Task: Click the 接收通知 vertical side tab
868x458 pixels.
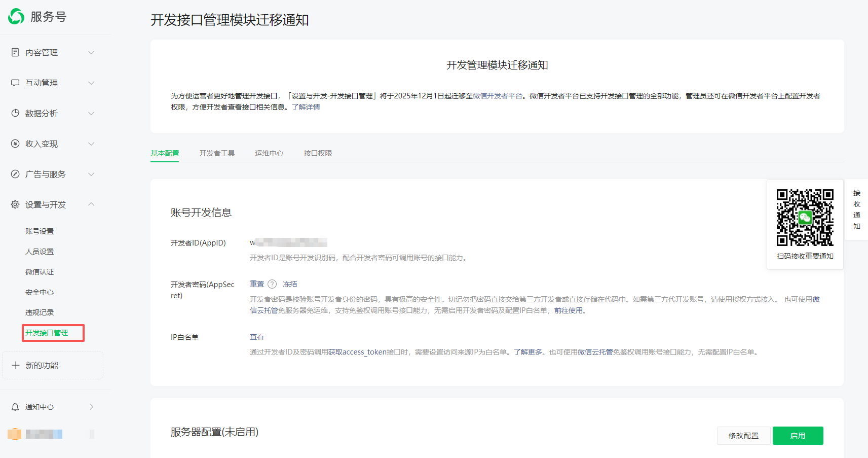Action: [x=856, y=209]
